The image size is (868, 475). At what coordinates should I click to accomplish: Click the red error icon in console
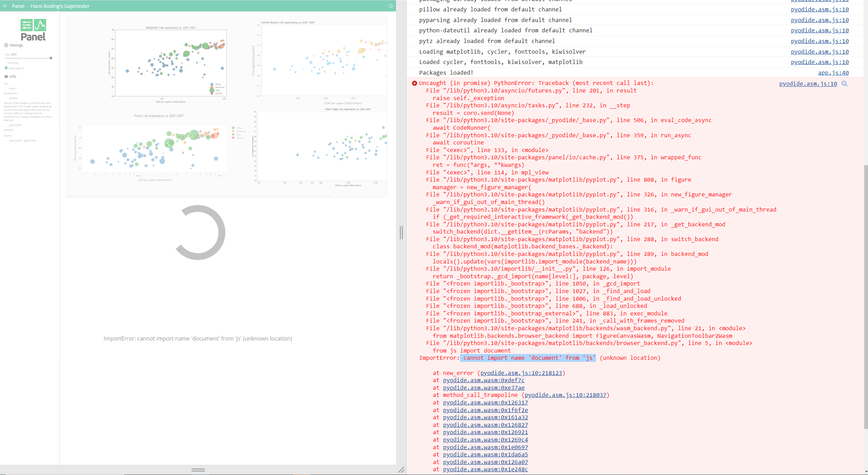[x=414, y=83]
